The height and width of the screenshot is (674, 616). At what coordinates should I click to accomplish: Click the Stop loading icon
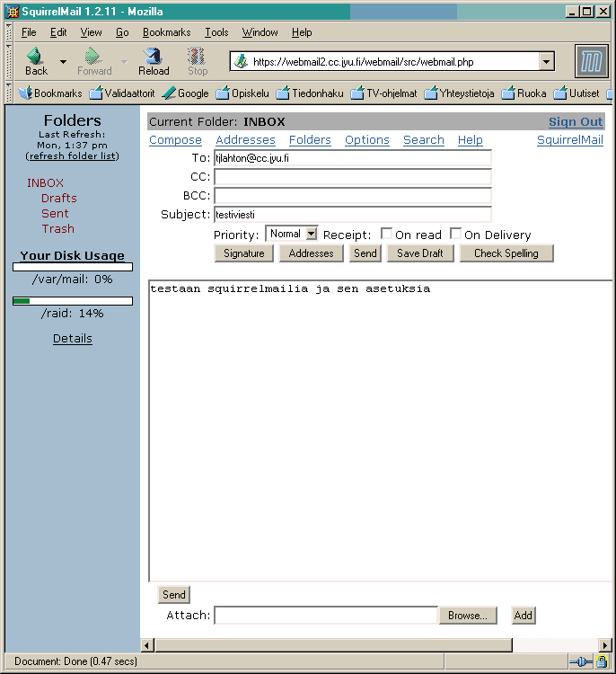[x=197, y=56]
